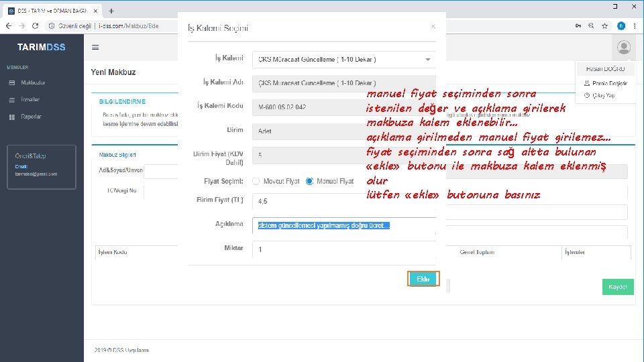Reload the page with the refresh icon
The width and height of the screenshot is (644, 362).
[36, 26]
